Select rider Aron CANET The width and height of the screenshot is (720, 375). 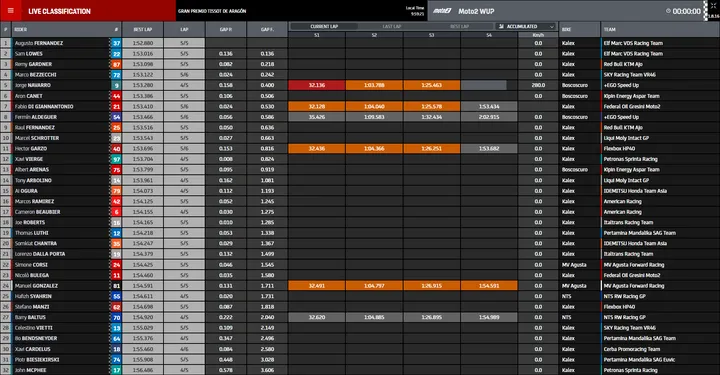(28, 96)
